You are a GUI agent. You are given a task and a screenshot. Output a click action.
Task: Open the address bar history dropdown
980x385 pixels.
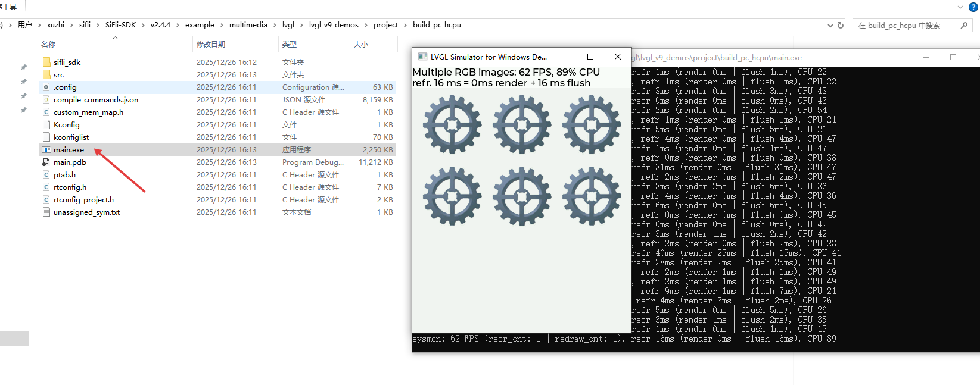(830, 25)
